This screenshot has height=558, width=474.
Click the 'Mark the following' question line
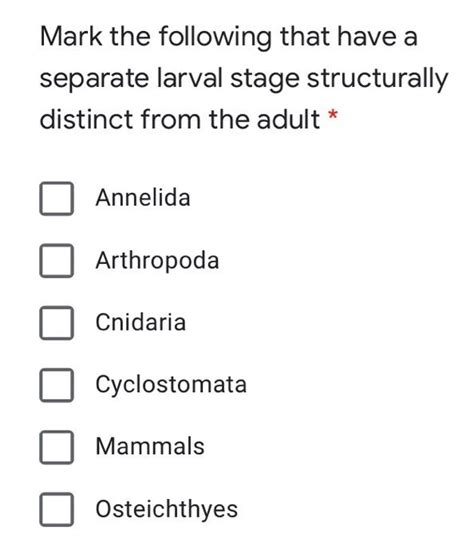[x=228, y=38]
